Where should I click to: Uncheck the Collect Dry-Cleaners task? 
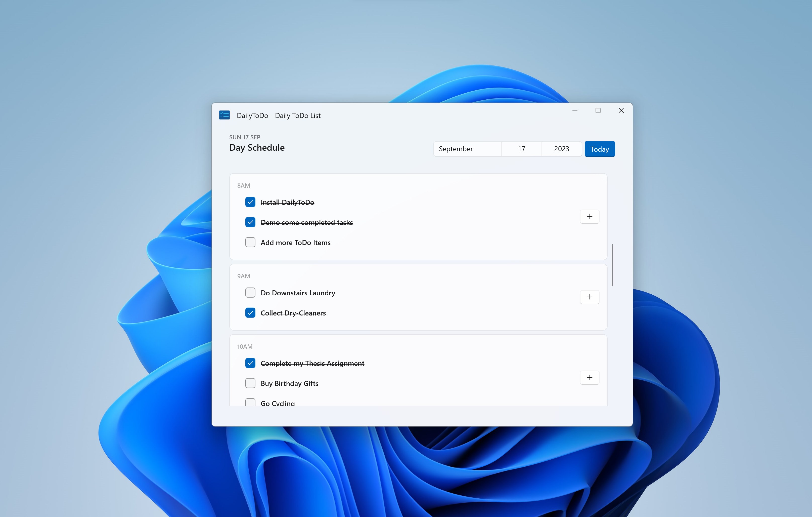tap(250, 313)
